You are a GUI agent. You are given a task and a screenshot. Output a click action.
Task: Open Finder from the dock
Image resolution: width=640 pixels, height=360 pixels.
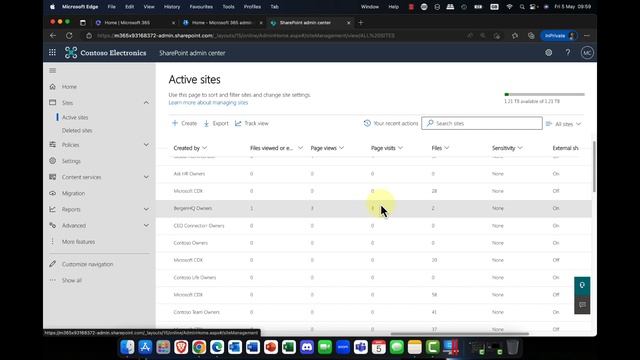tap(127, 347)
